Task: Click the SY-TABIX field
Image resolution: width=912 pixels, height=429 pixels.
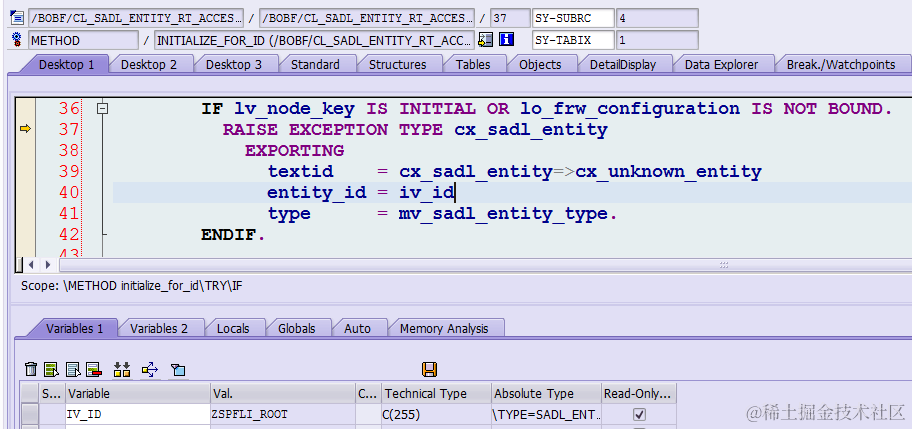Action: click(573, 40)
